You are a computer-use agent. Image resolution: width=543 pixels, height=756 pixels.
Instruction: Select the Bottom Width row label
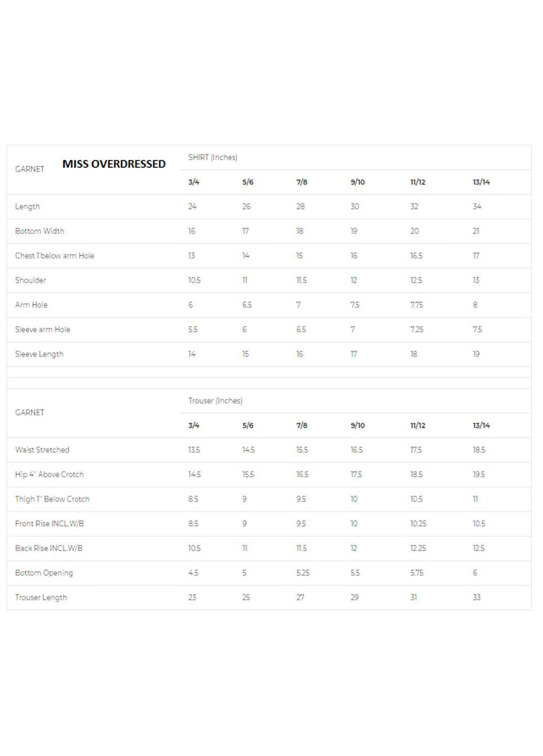[x=40, y=231]
